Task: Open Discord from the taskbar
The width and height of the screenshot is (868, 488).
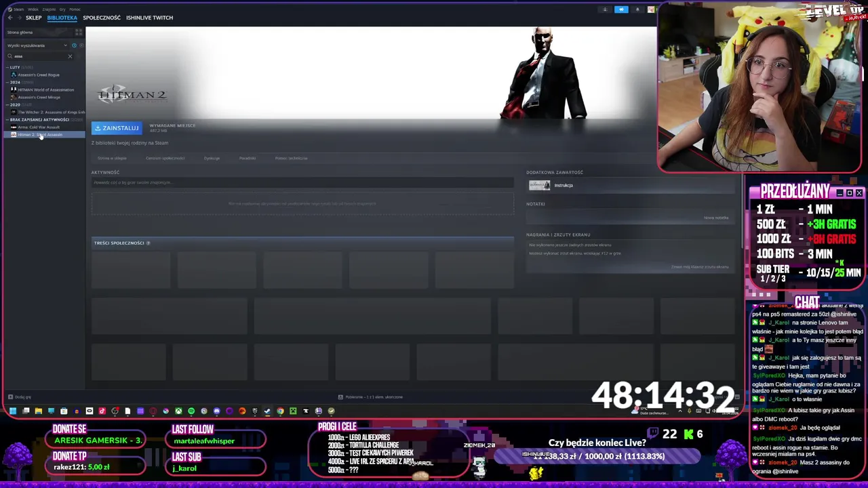Action: tap(216, 411)
